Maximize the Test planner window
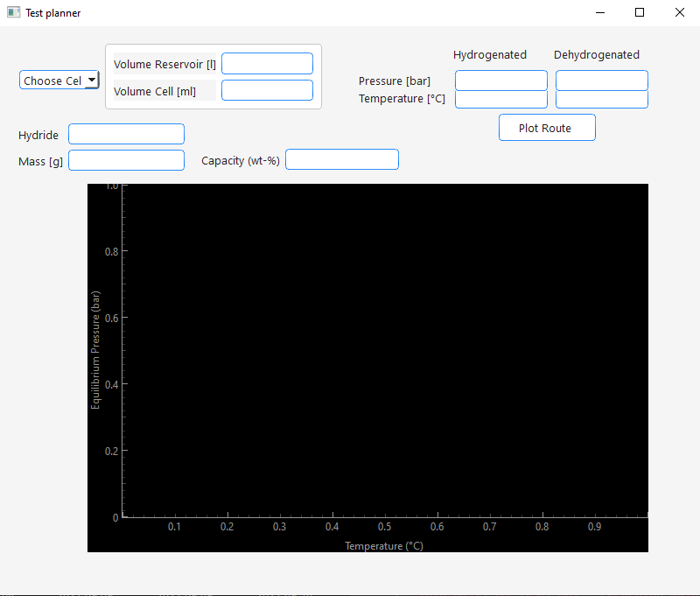The image size is (700, 596). pos(640,12)
